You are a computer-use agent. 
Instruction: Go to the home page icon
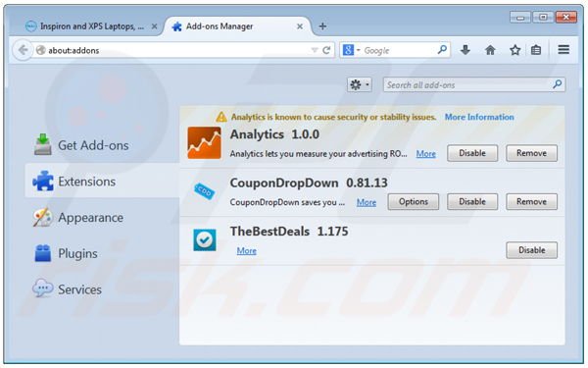coord(490,50)
